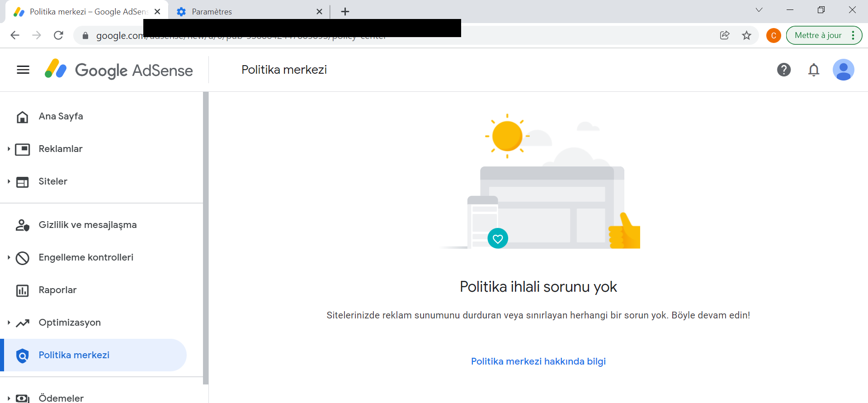
Task: Expand the Engelleme kontrolleri submenu arrow
Action: pos(9,257)
